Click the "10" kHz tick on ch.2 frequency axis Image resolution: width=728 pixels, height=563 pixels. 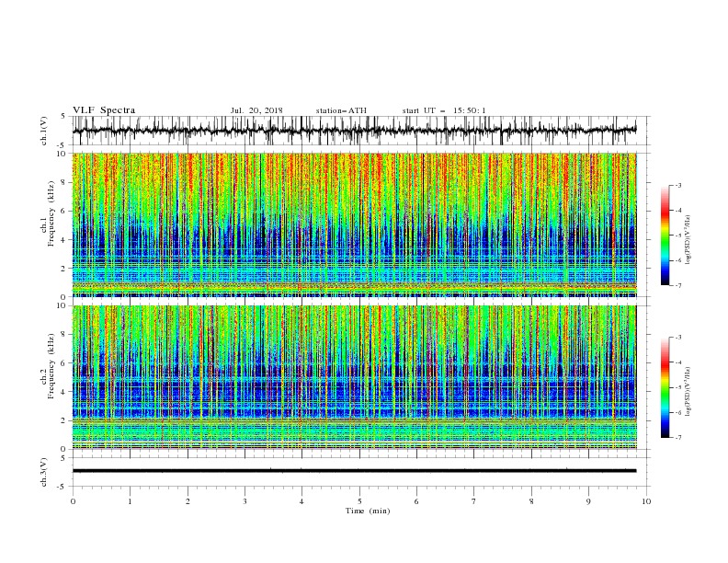click(63, 305)
